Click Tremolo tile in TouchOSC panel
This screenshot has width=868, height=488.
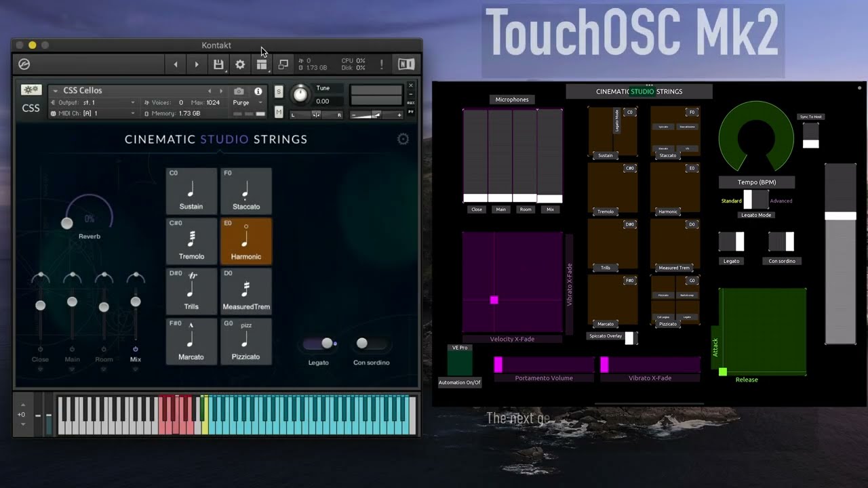tap(612, 189)
